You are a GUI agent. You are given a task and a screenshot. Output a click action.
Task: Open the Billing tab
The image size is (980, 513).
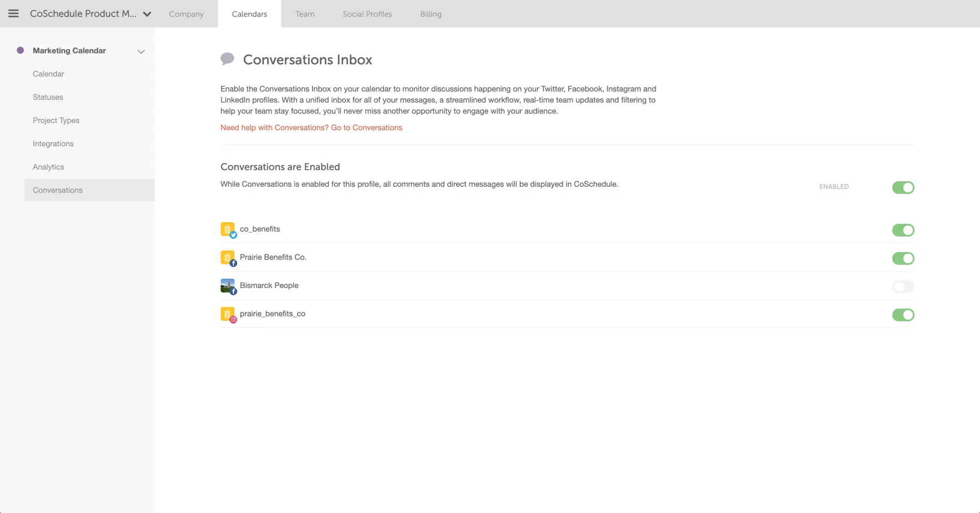click(x=431, y=14)
